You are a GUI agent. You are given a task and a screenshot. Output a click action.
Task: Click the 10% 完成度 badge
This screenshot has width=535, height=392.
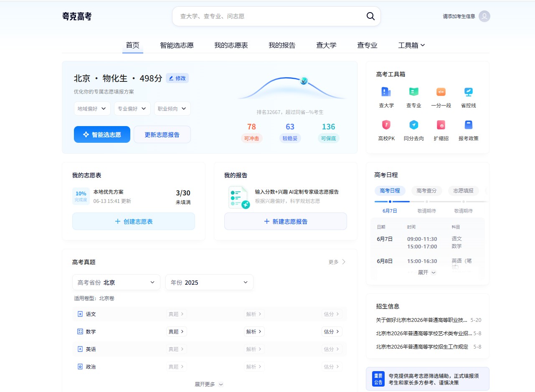pos(81,196)
